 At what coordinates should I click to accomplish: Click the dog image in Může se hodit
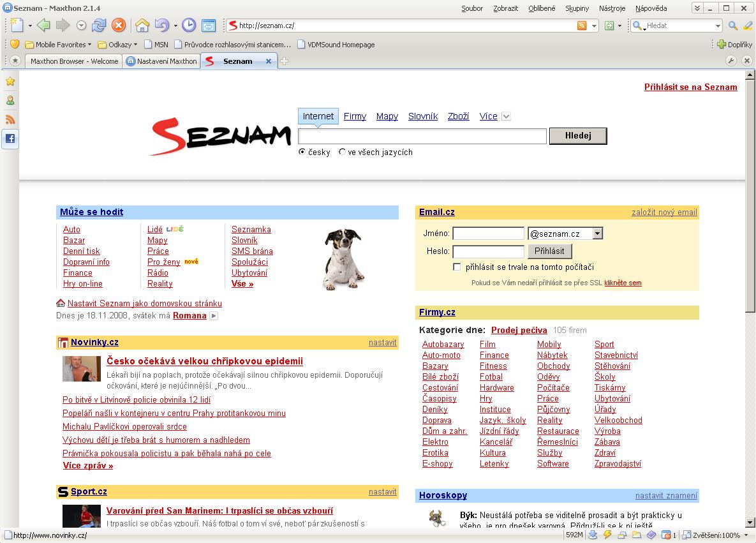[343, 259]
